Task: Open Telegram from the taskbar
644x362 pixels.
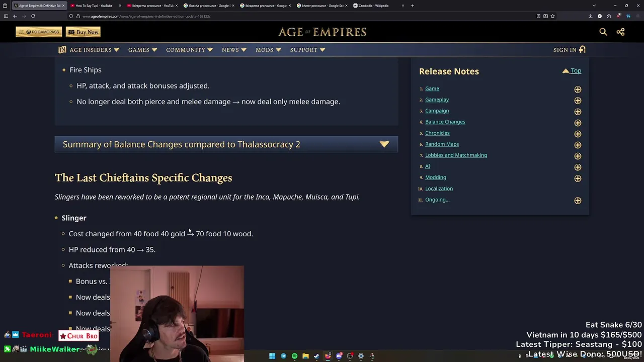Action: coord(283,356)
